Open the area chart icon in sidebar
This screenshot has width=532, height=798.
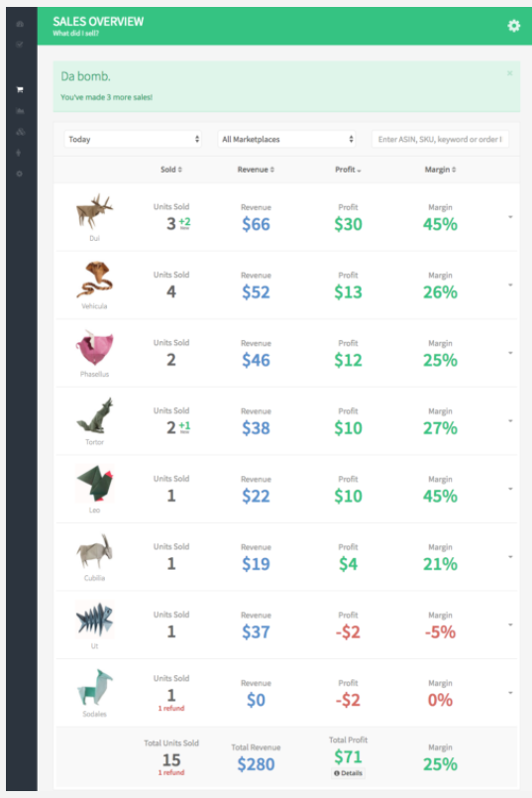[x=20, y=110]
